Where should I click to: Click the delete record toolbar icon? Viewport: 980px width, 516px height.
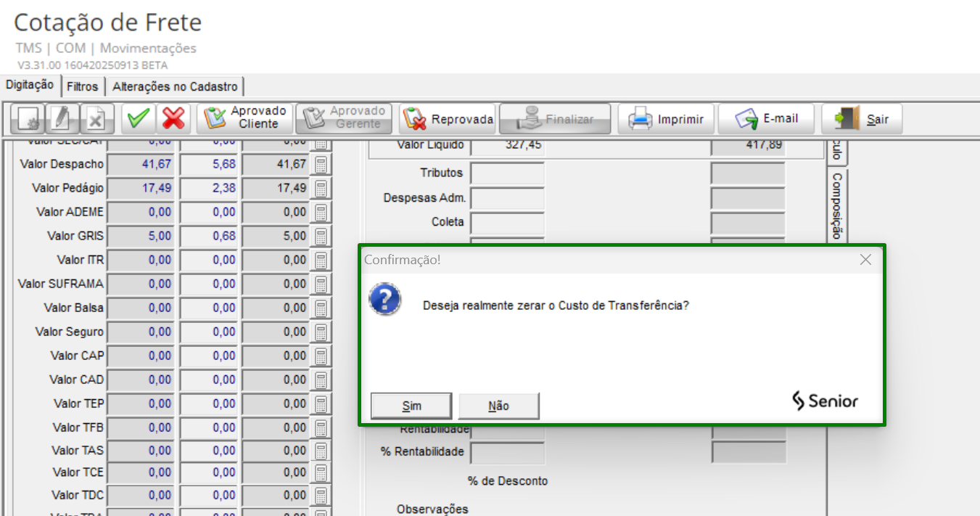(x=97, y=119)
